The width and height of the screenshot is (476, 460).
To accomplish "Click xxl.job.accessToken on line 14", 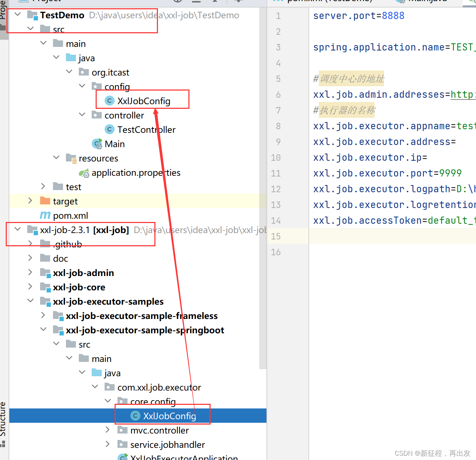I will [367, 221].
